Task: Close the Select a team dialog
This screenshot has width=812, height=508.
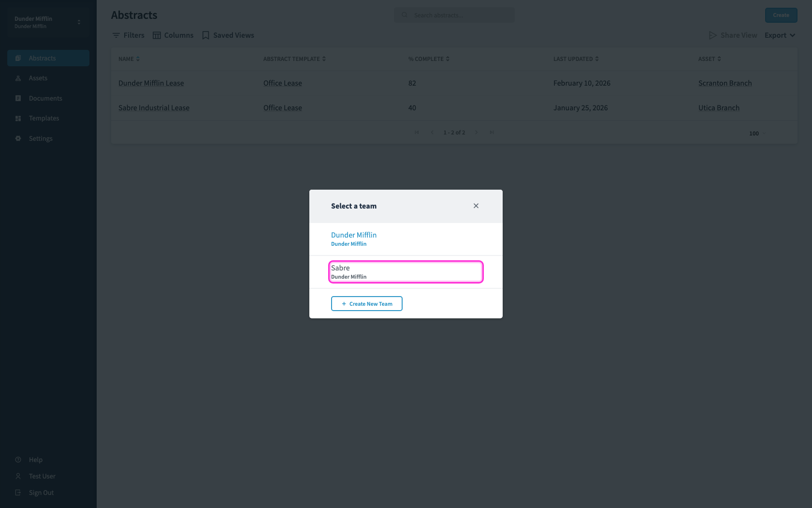Action: tap(476, 206)
